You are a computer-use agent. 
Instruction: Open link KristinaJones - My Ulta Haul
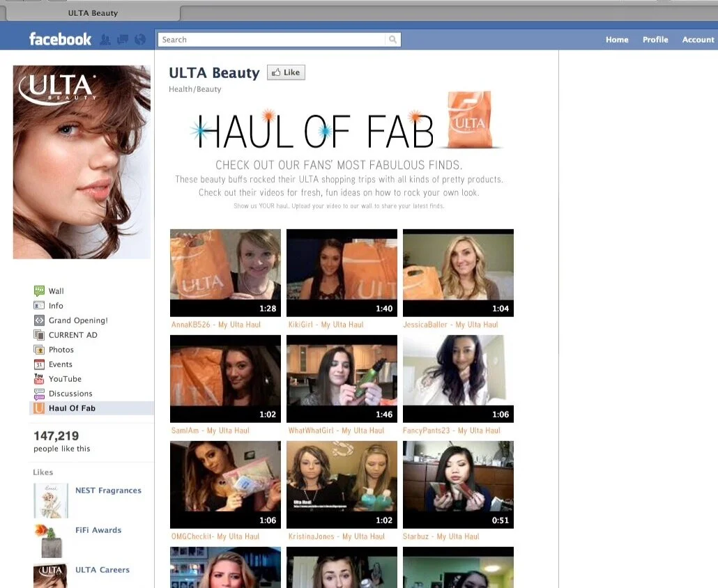336,536
